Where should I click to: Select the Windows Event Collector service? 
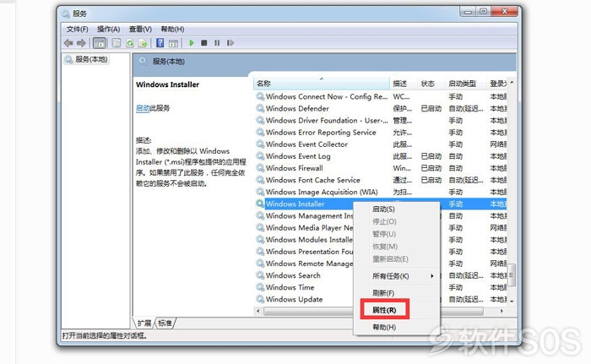coord(381,144)
